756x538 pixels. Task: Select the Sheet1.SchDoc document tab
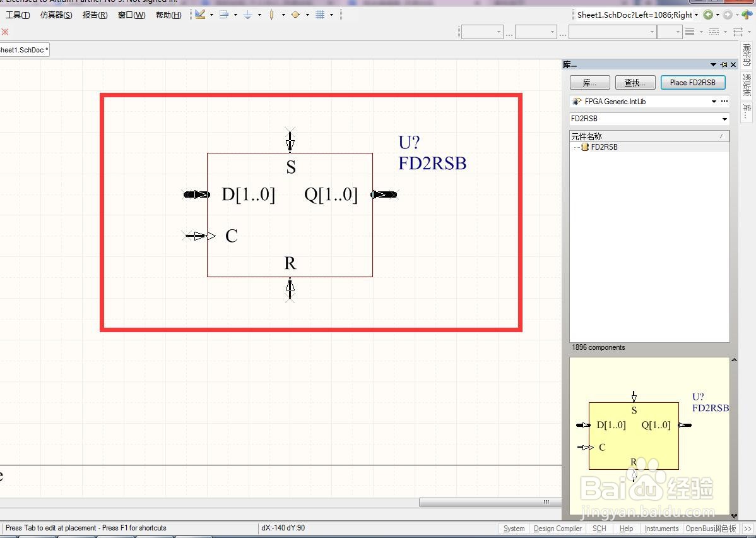pos(23,50)
